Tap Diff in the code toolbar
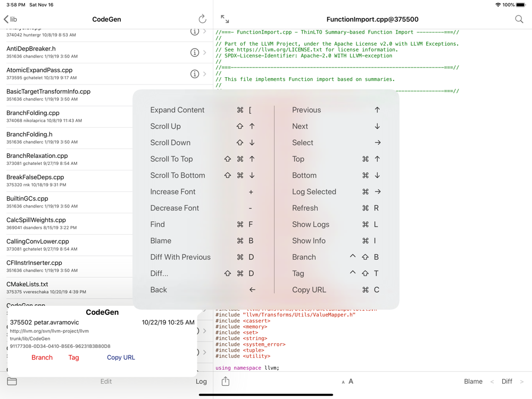Image resolution: width=532 pixels, height=399 pixels. pyautogui.click(x=507, y=381)
